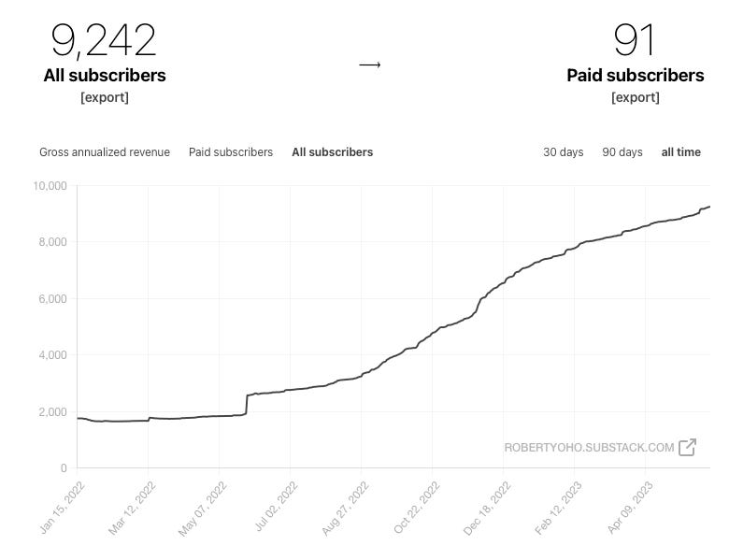
Task: Open ROBERTYOHO.SUBSTACK.COM link
Action: (x=589, y=448)
